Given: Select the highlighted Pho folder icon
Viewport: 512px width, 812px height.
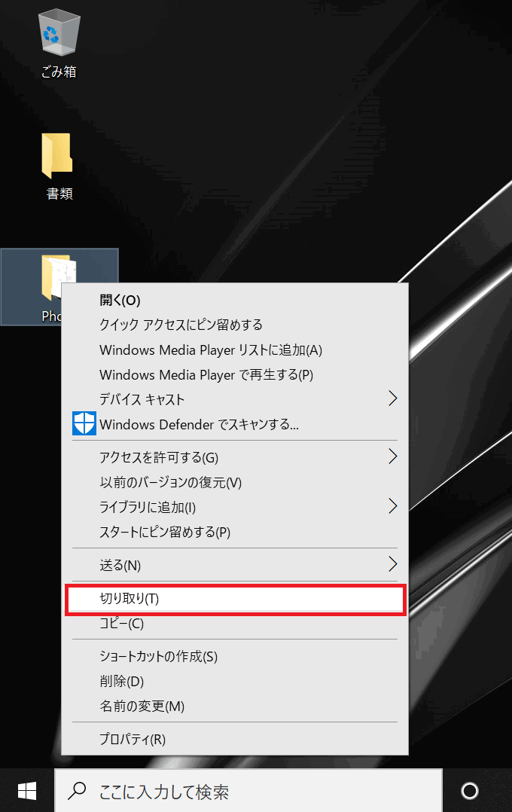Looking at the screenshot, I should 58,276.
